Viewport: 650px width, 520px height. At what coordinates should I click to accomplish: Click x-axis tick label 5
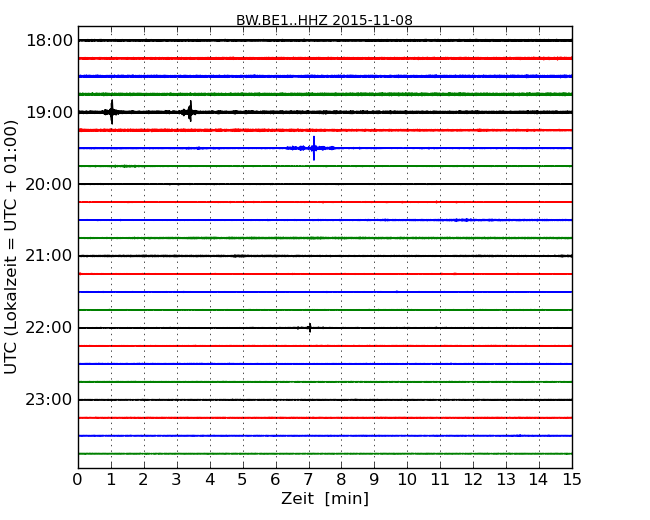243,479
